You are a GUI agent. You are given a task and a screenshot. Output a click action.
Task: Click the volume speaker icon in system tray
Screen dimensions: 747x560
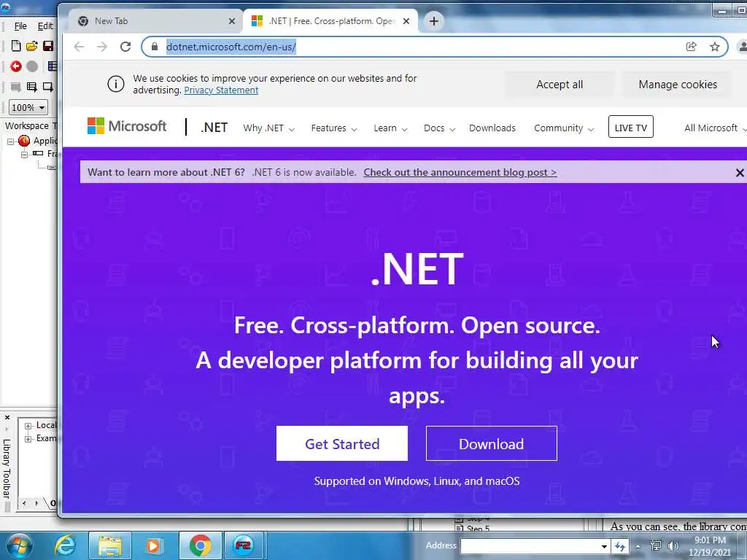click(x=673, y=545)
